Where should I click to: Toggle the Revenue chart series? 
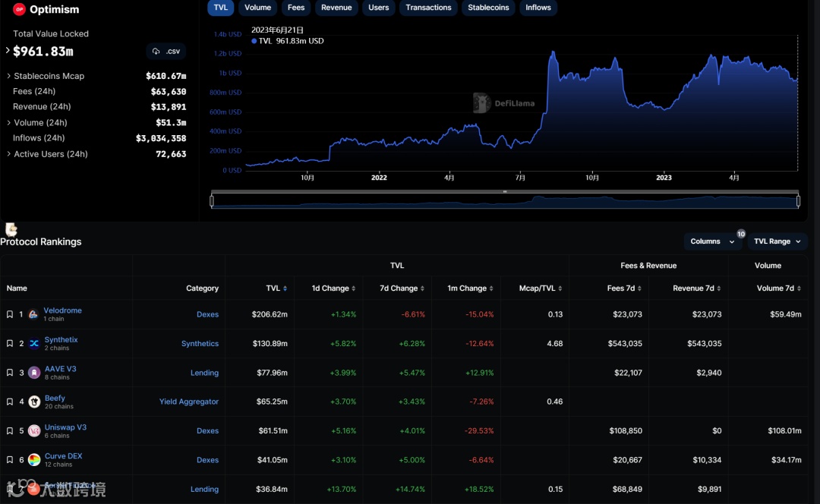point(336,8)
